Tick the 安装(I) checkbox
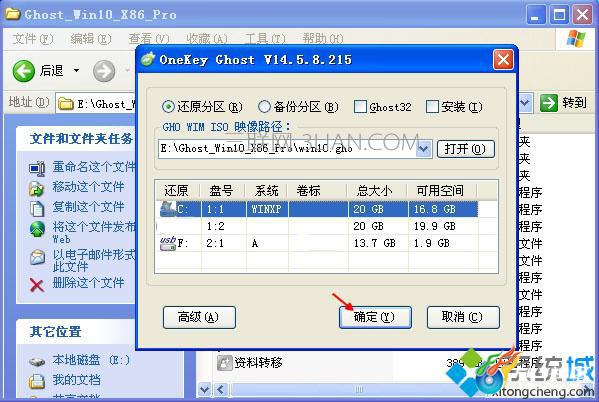Image resolution: width=599 pixels, height=402 pixels. tap(432, 107)
